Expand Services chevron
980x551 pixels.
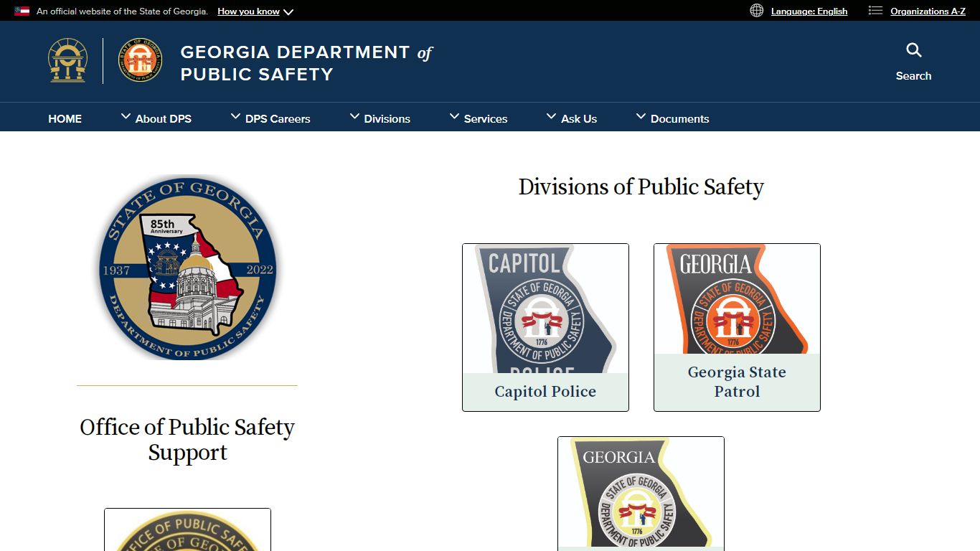(x=454, y=116)
